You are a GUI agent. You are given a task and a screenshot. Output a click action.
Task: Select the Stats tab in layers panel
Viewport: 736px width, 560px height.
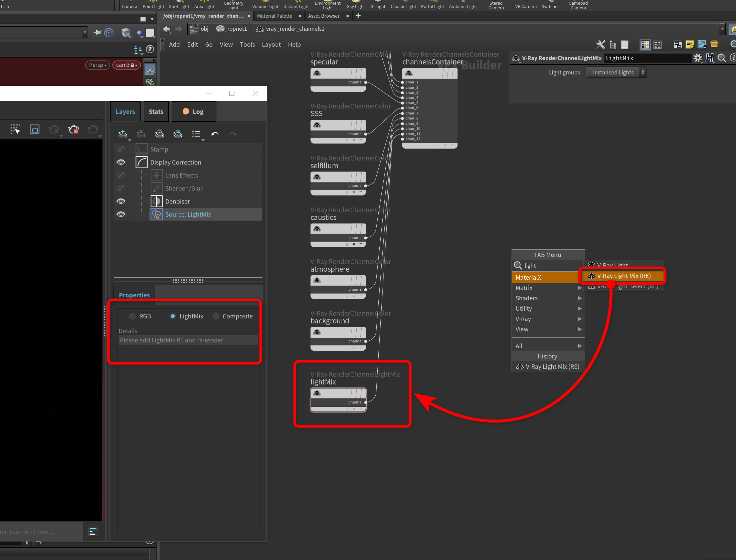(x=155, y=111)
